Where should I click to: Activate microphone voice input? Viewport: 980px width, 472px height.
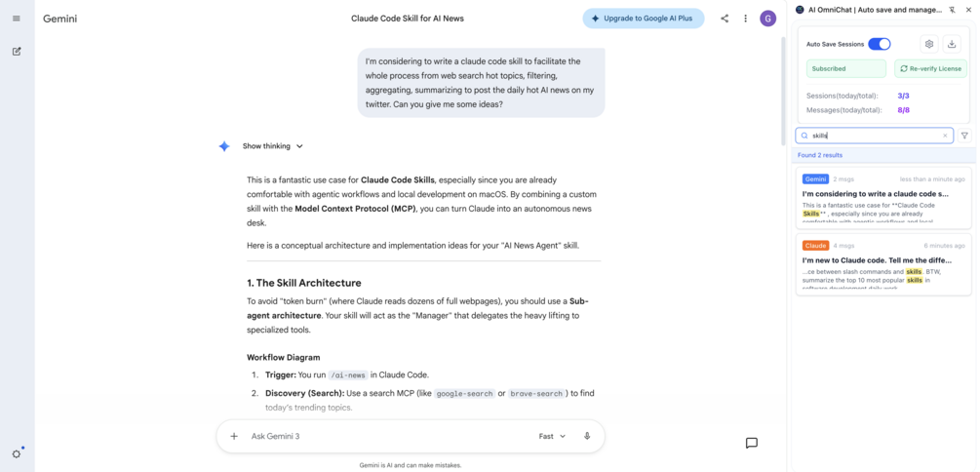pyautogui.click(x=587, y=436)
